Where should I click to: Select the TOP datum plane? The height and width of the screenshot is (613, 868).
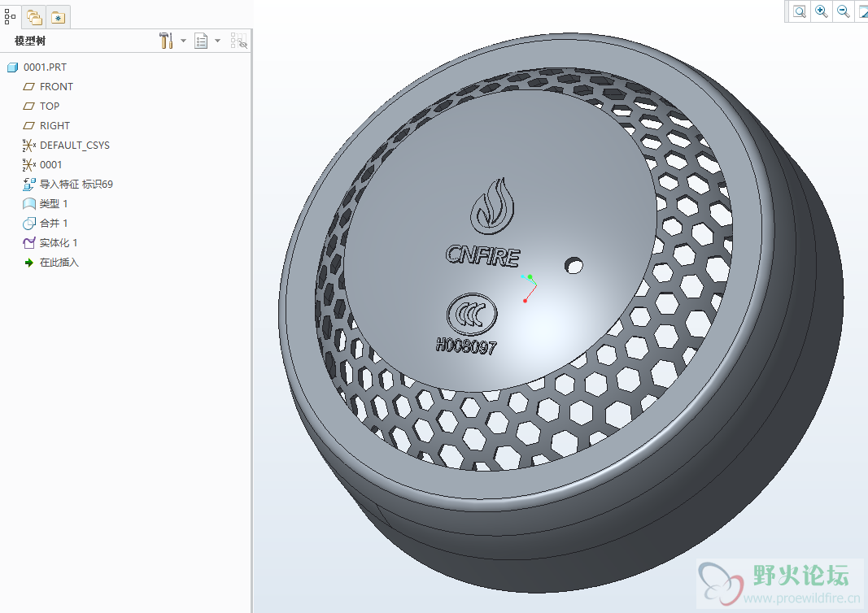click(50, 107)
